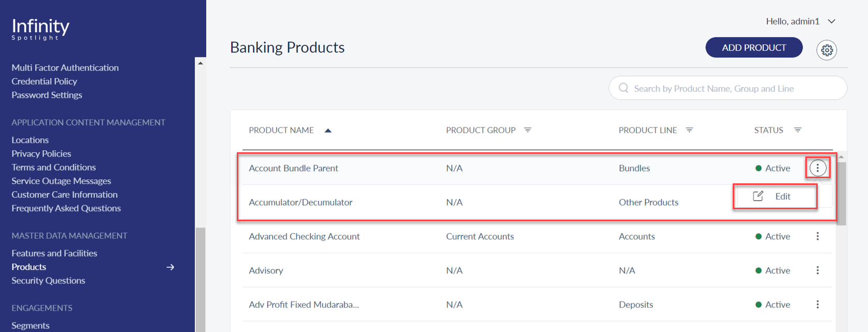This screenshot has height=332, width=868.
Task: Click the Active status of Account Bundle Parent
Action: click(x=773, y=168)
